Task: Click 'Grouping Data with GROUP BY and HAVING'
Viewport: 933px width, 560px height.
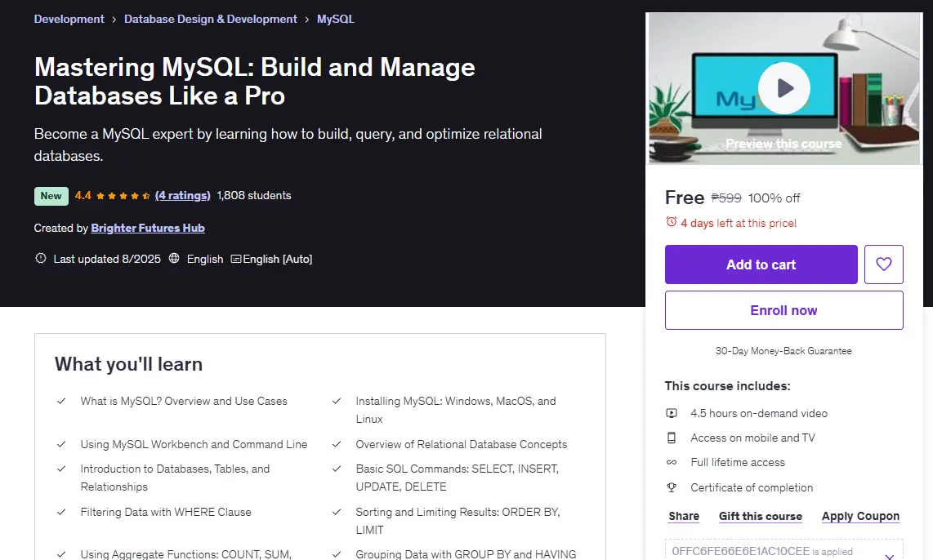Action: coord(466,554)
